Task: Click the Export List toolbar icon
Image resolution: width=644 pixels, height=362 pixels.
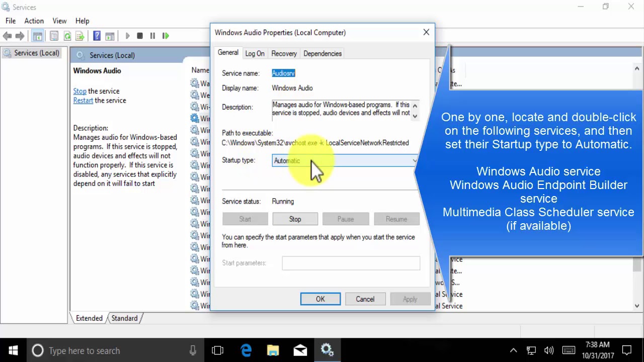Action: coord(80,36)
